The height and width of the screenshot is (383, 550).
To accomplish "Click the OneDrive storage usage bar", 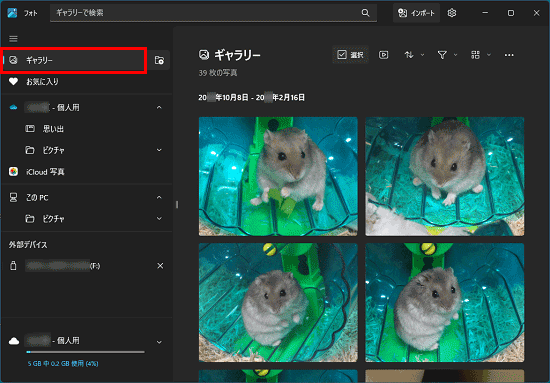I will (86, 352).
